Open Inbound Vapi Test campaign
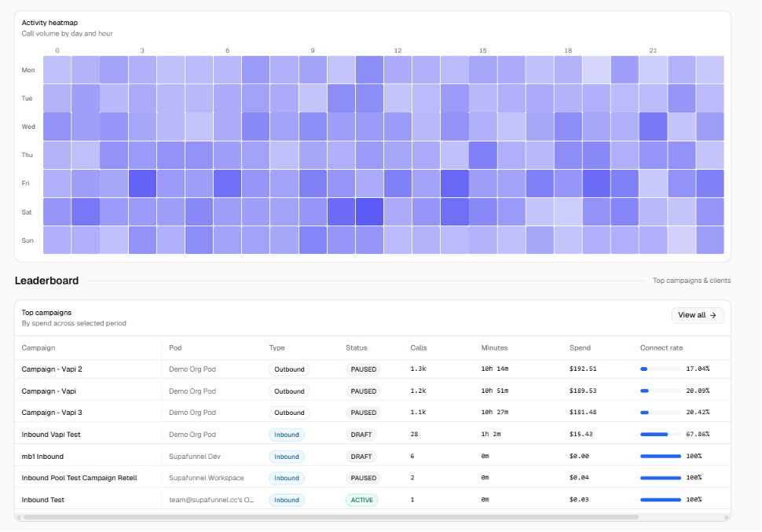This screenshot has height=532, width=762. tap(51, 435)
